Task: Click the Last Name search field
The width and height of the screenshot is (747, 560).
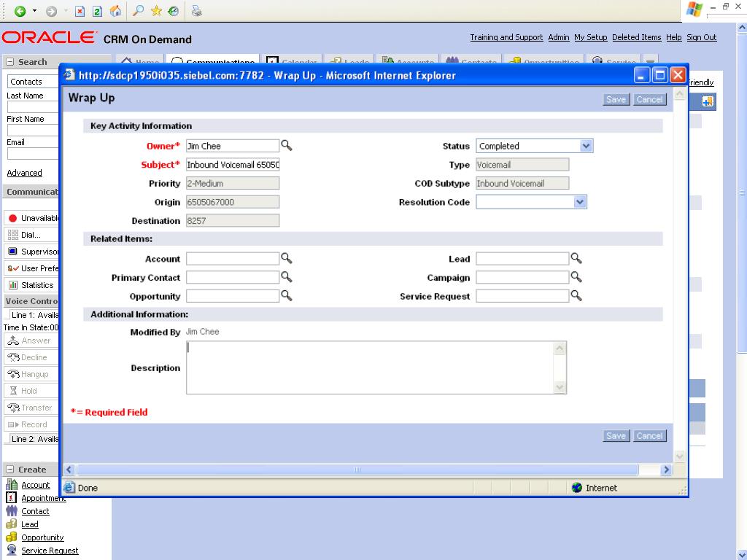Action: [32, 106]
